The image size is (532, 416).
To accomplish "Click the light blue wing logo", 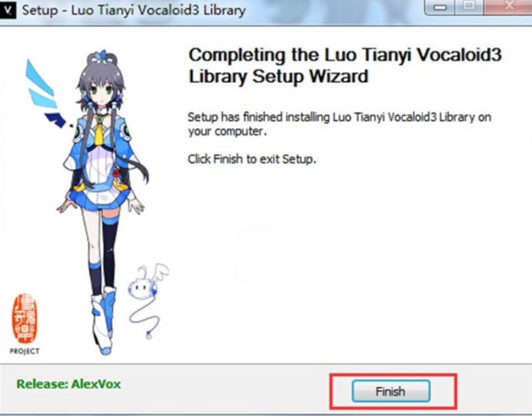I will click(x=41, y=84).
